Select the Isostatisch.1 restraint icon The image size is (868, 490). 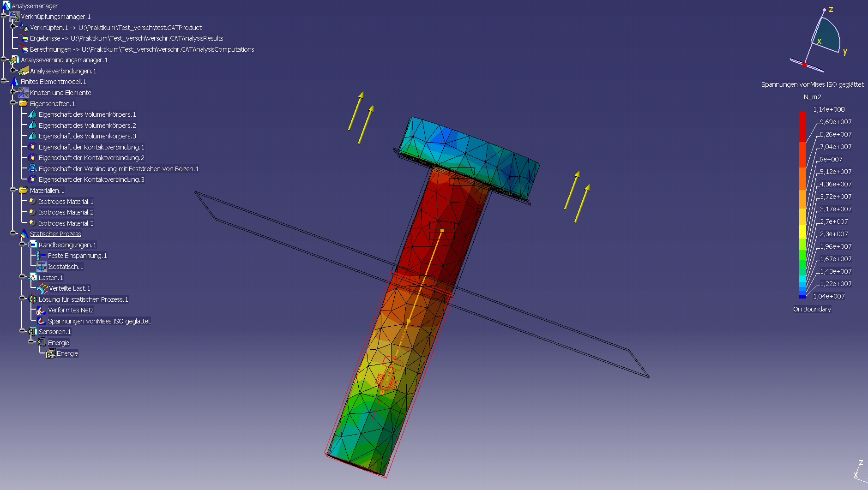pos(42,267)
